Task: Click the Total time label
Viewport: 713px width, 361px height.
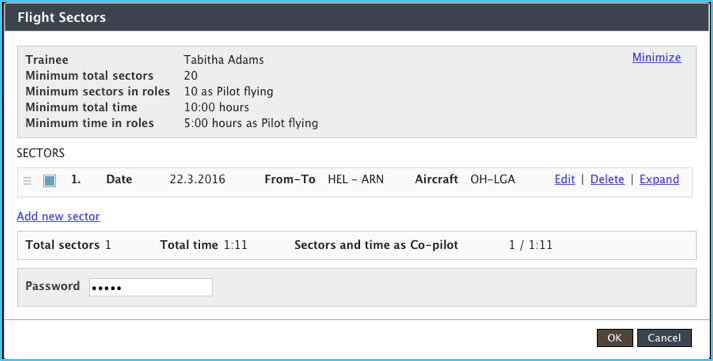Action: 189,245
